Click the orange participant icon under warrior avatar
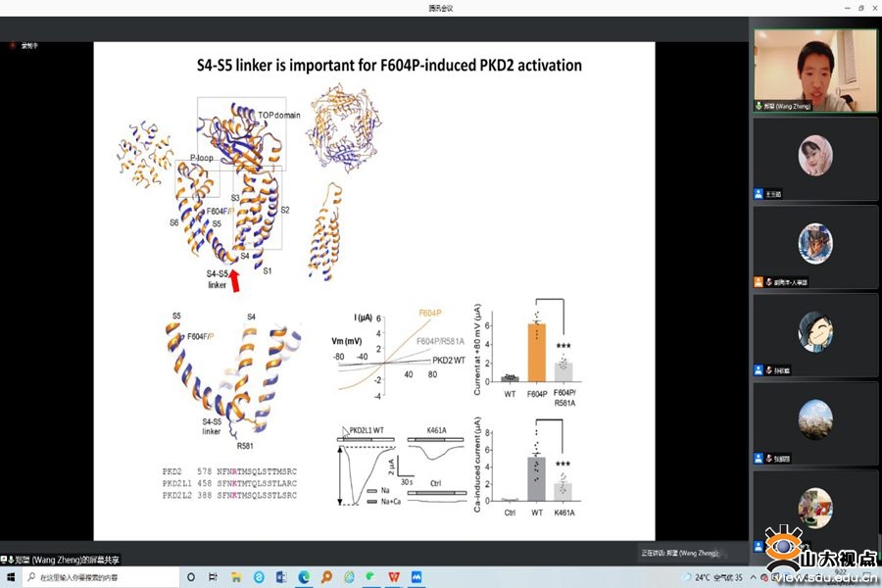882x588 pixels. [x=759, y=282]
